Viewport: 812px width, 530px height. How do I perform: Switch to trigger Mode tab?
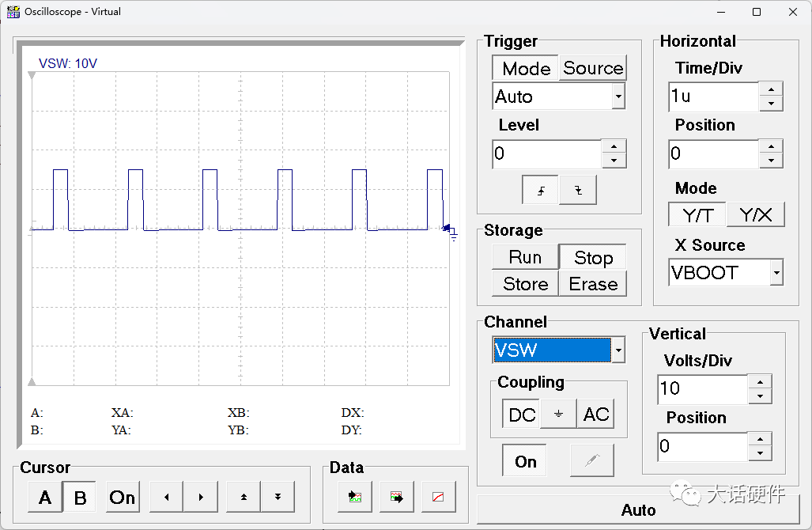(526, 68)
